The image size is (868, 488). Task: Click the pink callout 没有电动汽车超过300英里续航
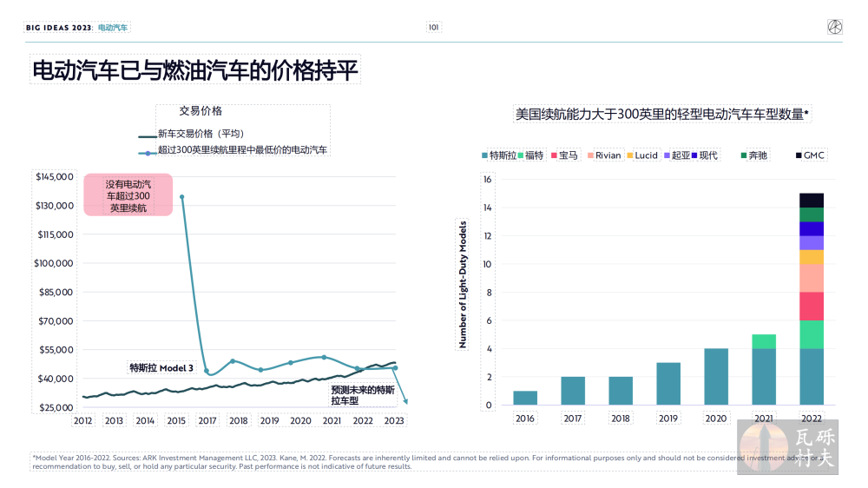(128, 195)
